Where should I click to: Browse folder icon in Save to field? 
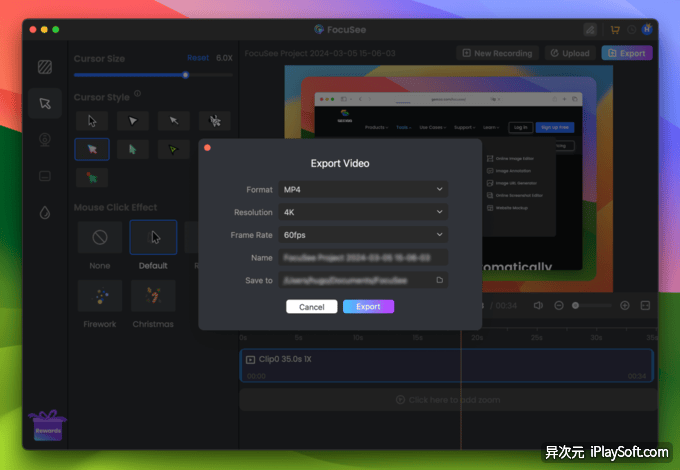click(x=439, y=280)
